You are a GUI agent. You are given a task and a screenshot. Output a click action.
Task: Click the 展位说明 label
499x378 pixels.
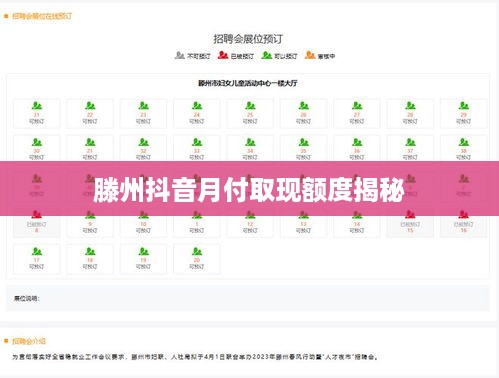click(x=27, y=298)
